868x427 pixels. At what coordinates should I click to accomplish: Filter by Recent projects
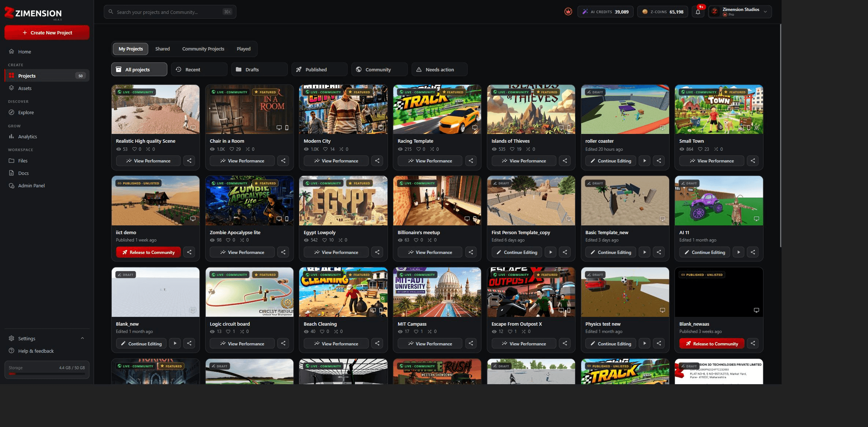pos(199,70)
